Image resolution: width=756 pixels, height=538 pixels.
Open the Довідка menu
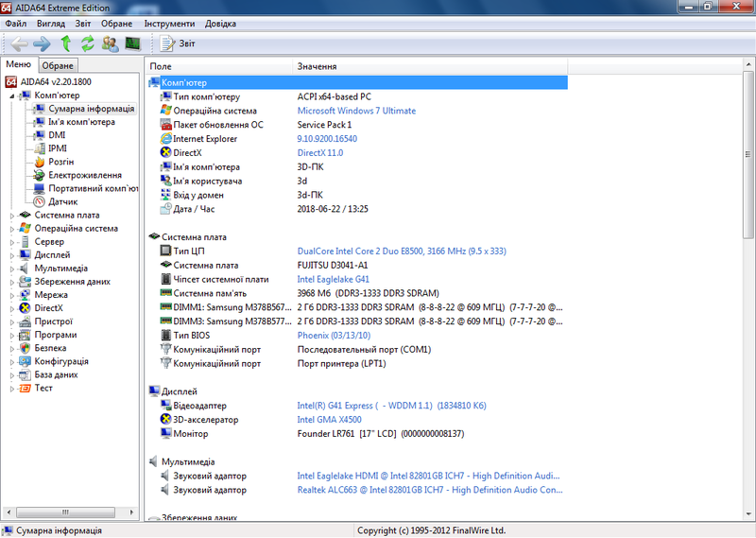tap(220, 24)
